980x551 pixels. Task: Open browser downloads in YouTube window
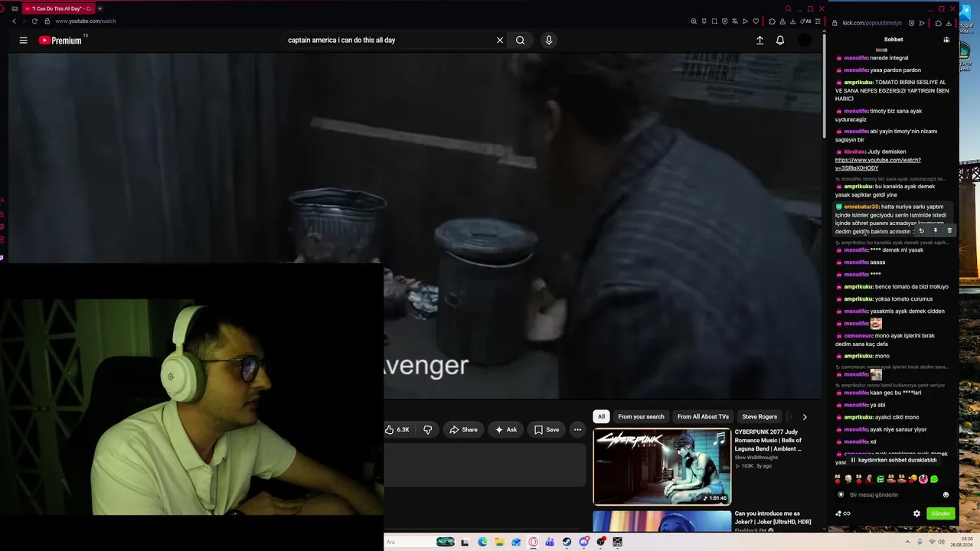point(792,21)
